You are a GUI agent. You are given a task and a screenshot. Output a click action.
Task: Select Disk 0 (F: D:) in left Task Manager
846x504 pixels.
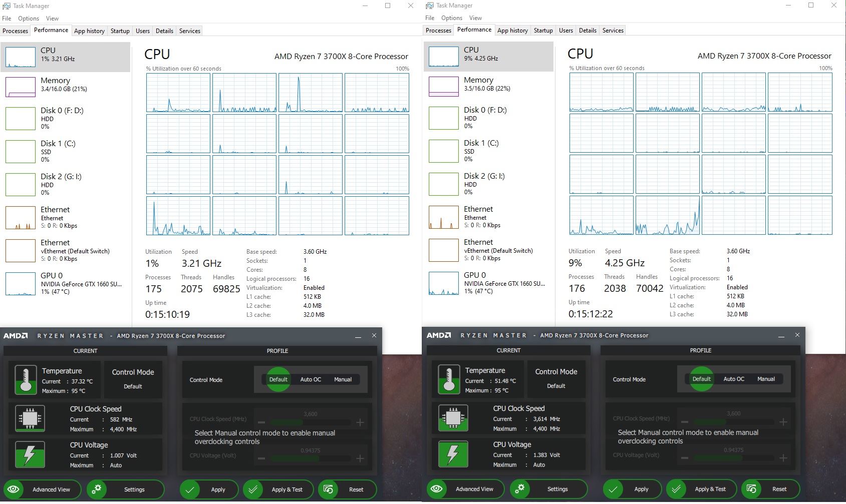pos(66,118)
